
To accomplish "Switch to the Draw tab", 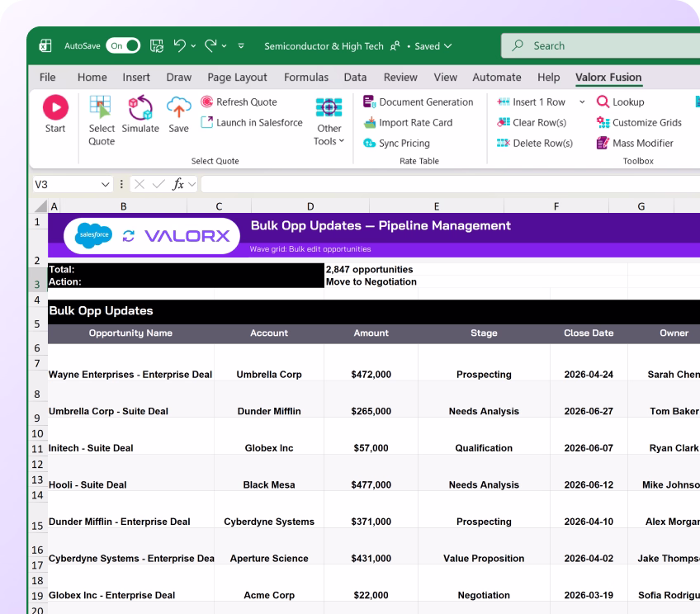I will (179, 78).
